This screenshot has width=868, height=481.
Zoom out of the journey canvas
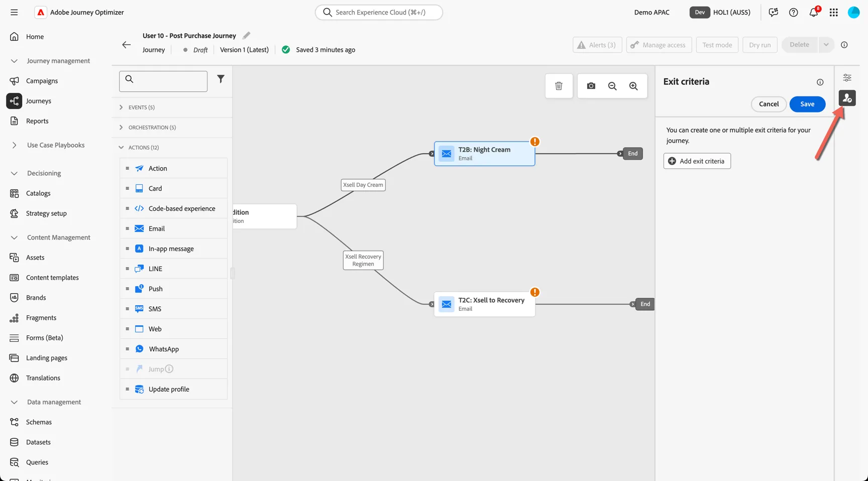click(612, 86)
